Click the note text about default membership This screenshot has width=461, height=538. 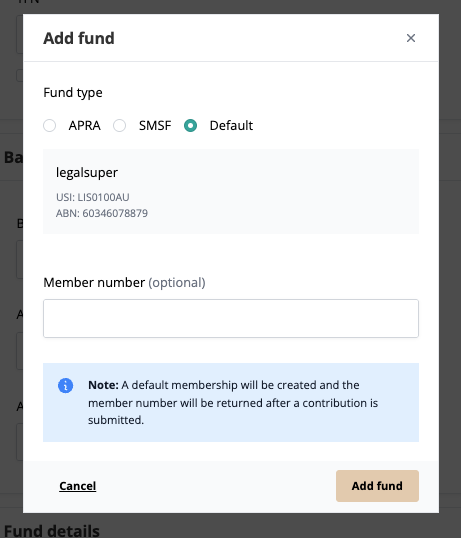(233, 402)
